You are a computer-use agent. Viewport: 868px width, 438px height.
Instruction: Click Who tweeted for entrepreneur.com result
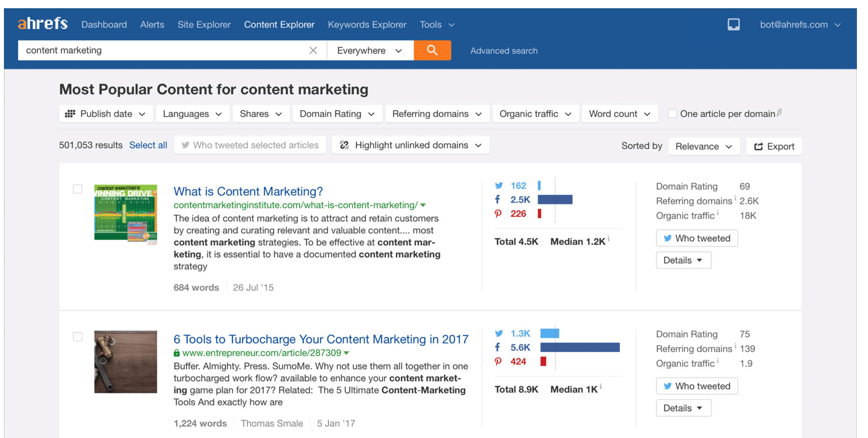697,386
